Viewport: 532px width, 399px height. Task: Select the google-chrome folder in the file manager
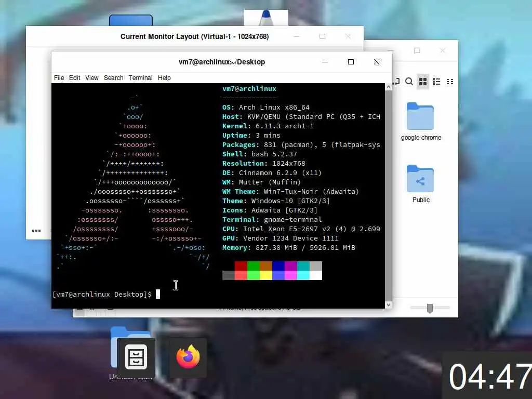point(421,122)
